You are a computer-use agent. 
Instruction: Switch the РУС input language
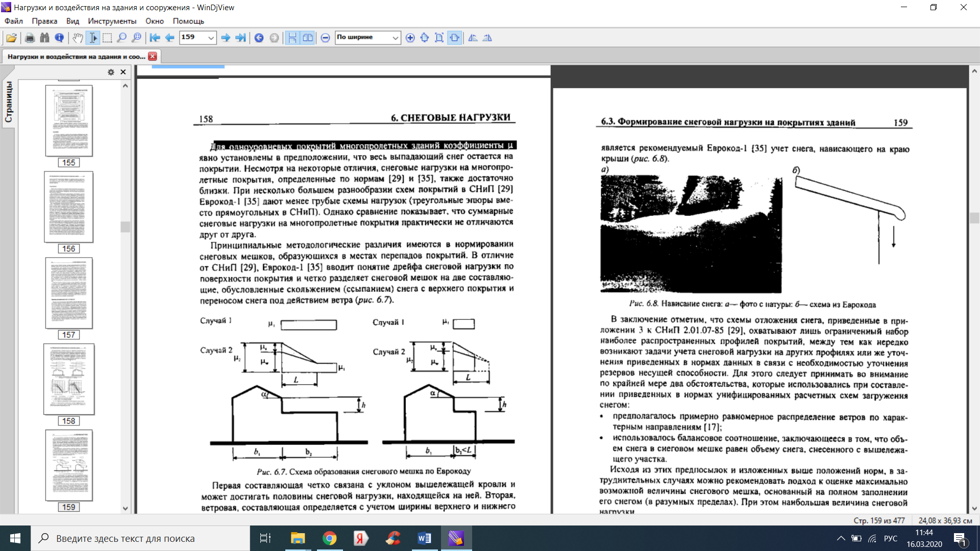pyautogui.click(x=891, y=538)
